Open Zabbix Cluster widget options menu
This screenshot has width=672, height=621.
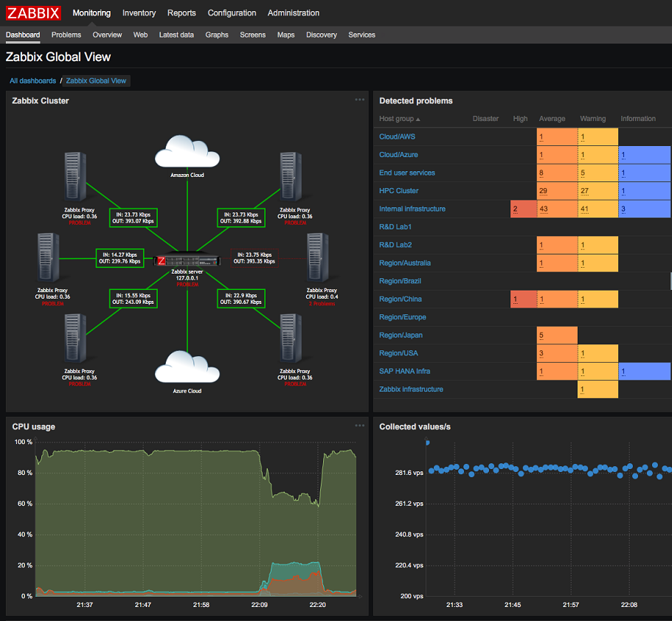[359, 100]
